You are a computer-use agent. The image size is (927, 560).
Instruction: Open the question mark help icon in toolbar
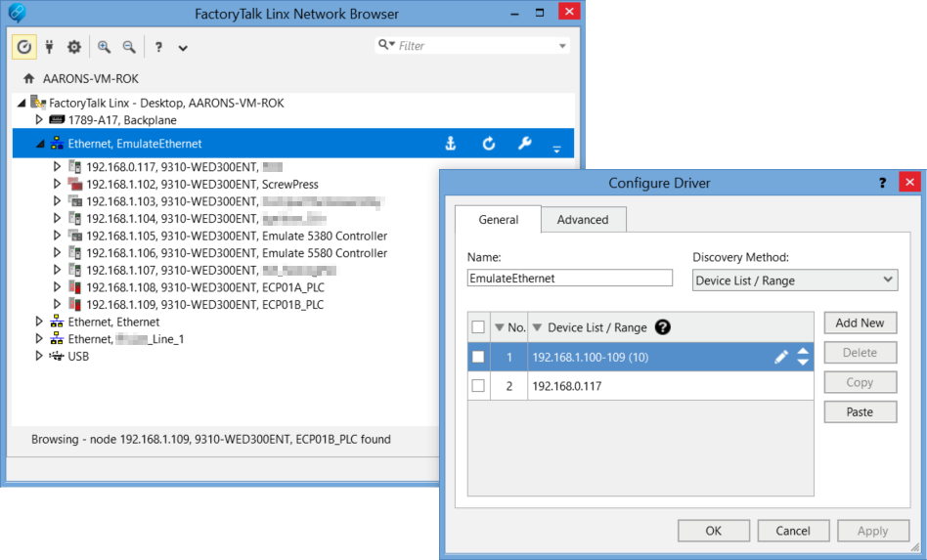[x=158, y=47]
